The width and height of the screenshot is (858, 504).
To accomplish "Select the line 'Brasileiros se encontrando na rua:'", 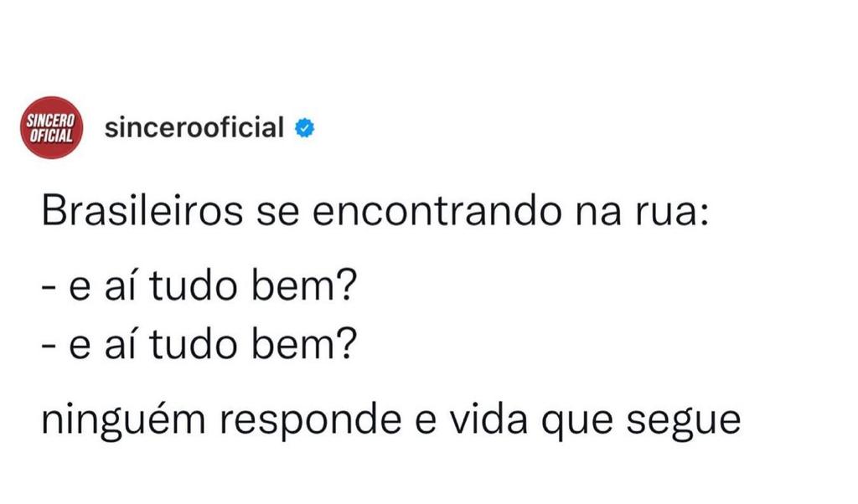I will [x=375, y=211].
